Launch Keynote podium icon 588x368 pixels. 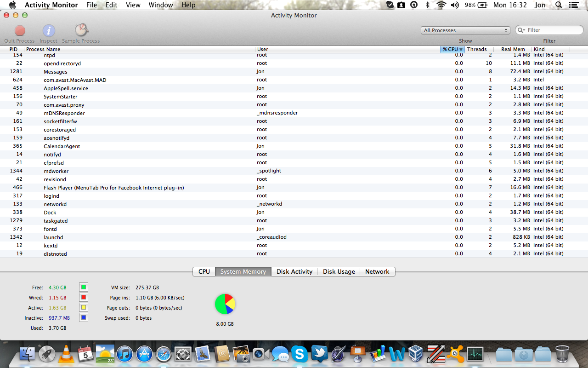pos(357,354)
